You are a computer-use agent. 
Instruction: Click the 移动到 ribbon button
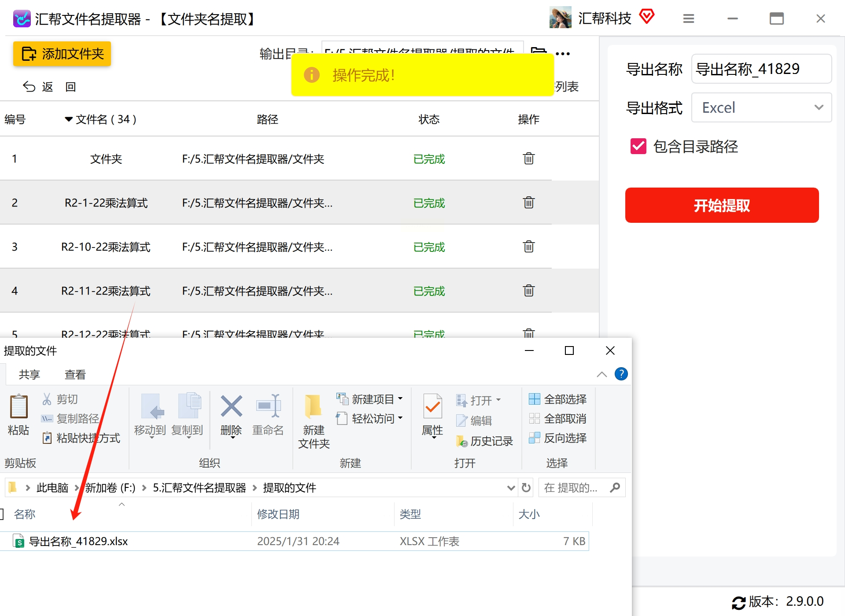pyautogui.click(x=150, y=415)
